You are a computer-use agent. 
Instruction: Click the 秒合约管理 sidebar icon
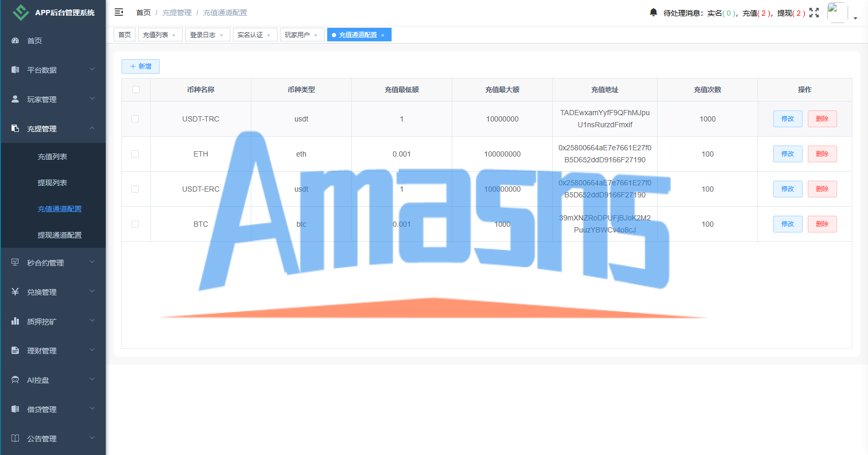pyautogui.click(x=15, y=262)
